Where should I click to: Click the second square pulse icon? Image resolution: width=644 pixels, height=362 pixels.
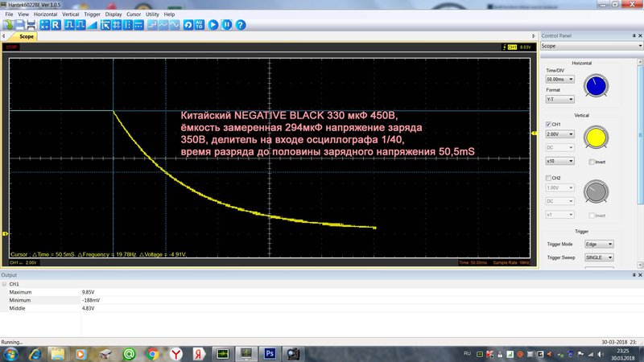80,25
